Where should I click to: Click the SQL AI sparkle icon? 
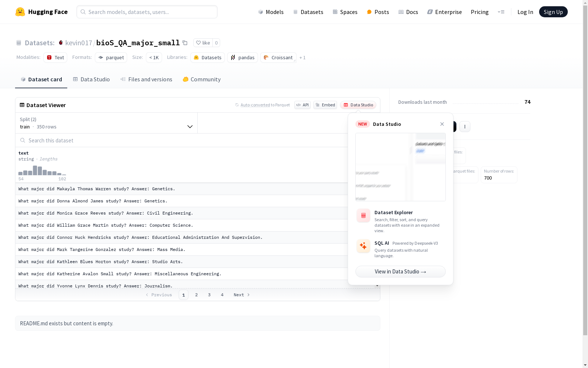click(x=363, y=246)
